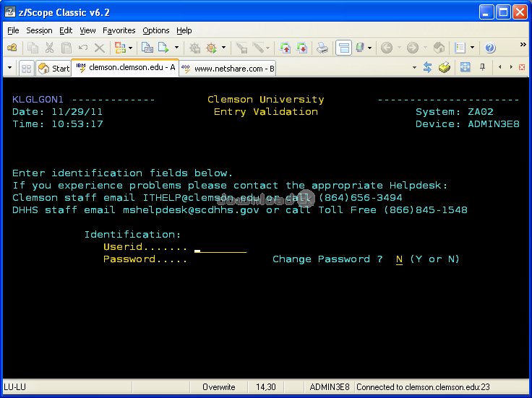Open the Options menu
The height and width of the screenshot is (398, 532).
click(x=155, y=30)
